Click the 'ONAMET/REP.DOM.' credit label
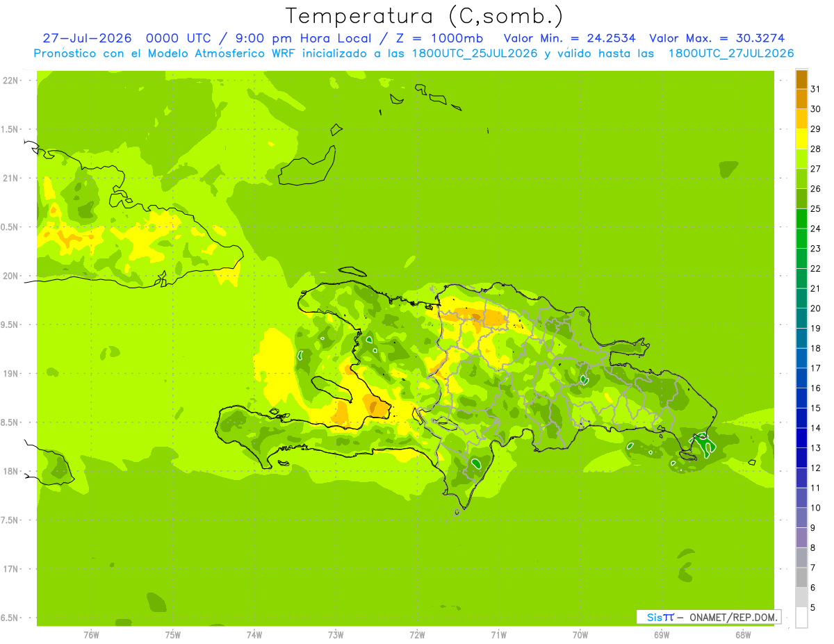Viewport: 834px width, 644px height. [x=733, y=617]
